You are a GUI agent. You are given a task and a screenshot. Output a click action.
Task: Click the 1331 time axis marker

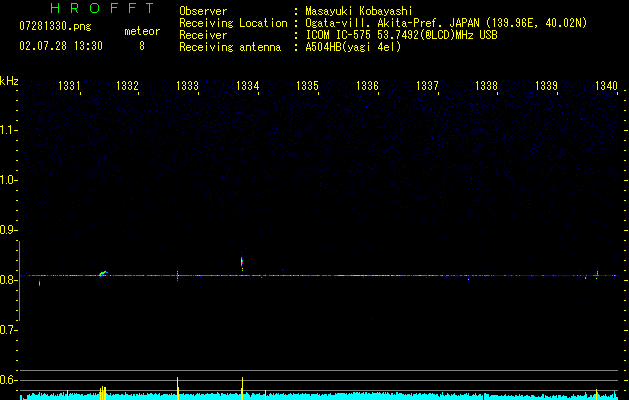pyautogui.click(x=69, y=86)
